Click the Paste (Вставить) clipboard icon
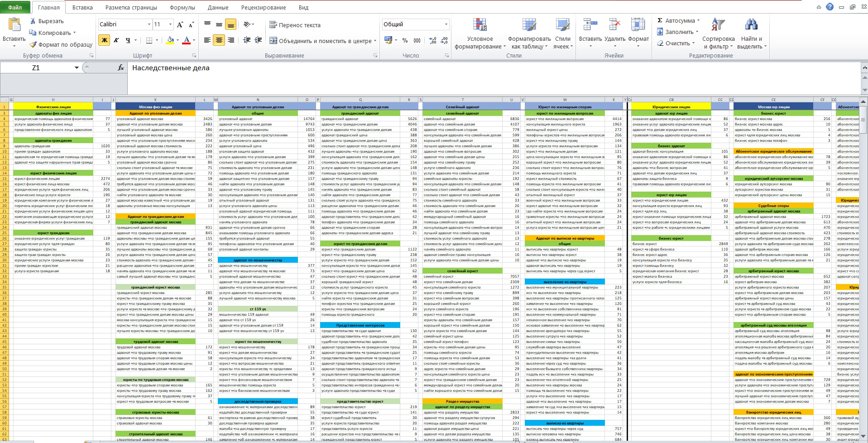The height and width of the screenshot is (443, 868). point(14,25)
